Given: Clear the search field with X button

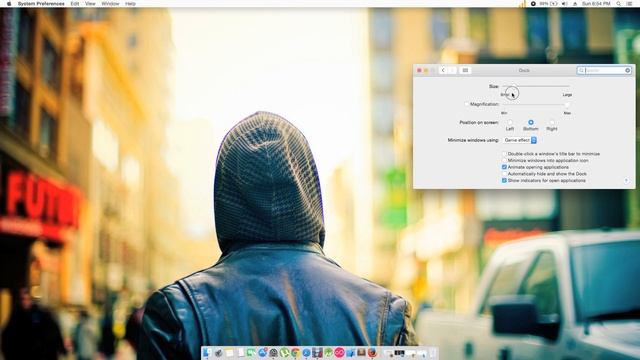Looking at the screenshot, I should pyautogui.click(x=628, y=71).
